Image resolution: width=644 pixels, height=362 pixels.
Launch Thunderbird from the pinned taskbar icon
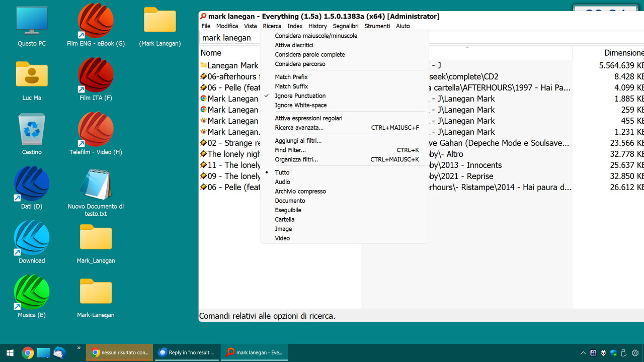(x=59, y=353)
